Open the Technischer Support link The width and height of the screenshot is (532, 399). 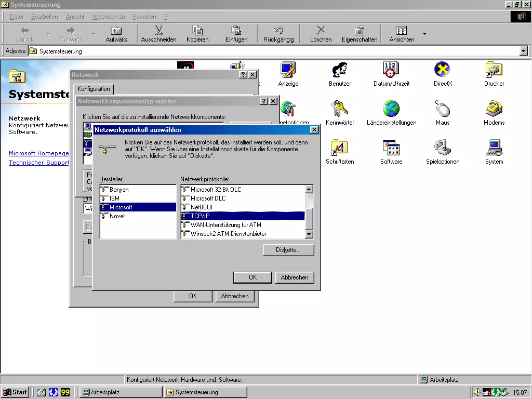point(38,163)
